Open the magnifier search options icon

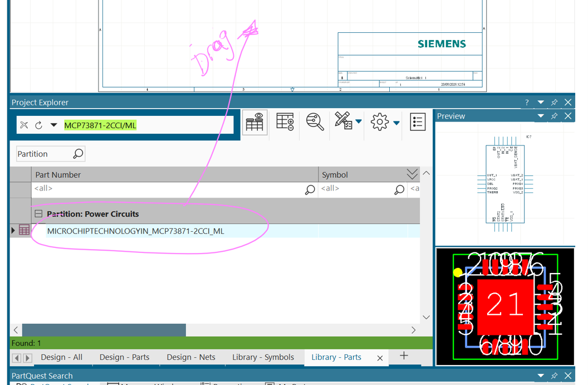point(315,122)
